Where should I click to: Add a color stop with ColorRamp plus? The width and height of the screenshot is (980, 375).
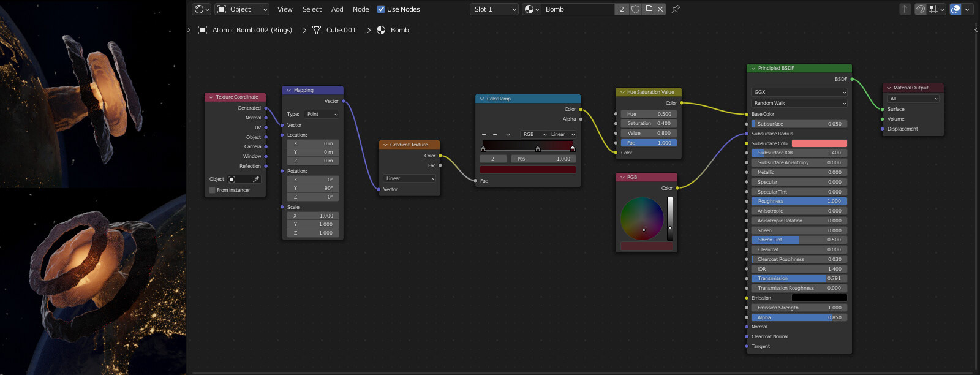point(484,134)
